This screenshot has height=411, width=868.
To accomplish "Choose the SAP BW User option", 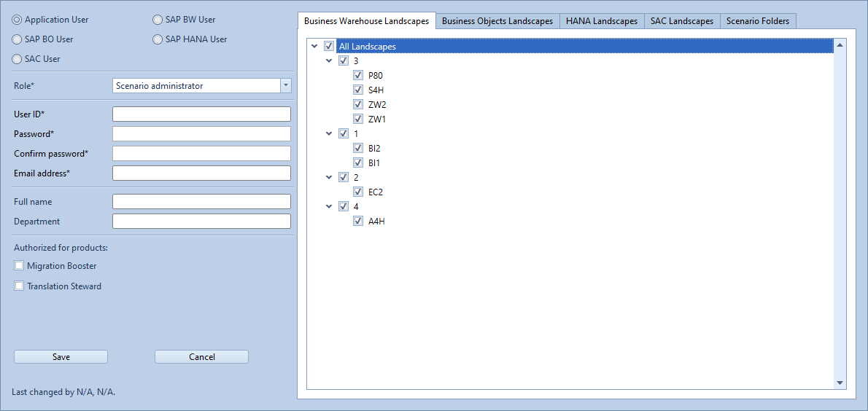I will (158, 20).
